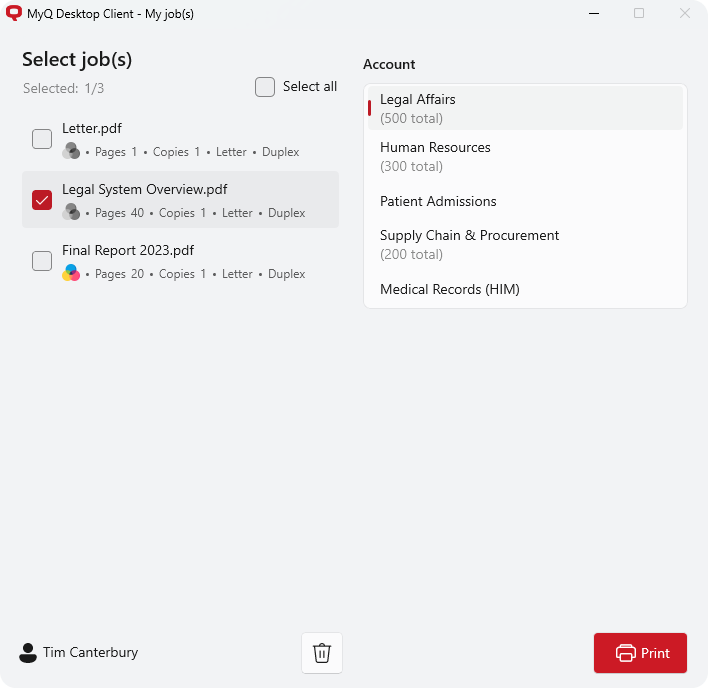This screenshot has height=688, width=709.
Task: Check the Final Report 2023.pdf checkbox
Action: coord(42,261)
